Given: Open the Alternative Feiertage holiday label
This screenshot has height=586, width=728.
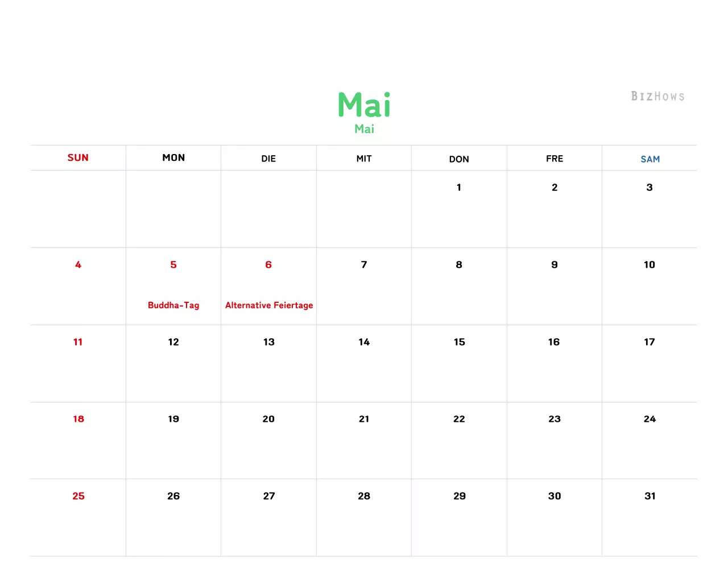Looking at the screenshot, I should [x=269, y=305].
